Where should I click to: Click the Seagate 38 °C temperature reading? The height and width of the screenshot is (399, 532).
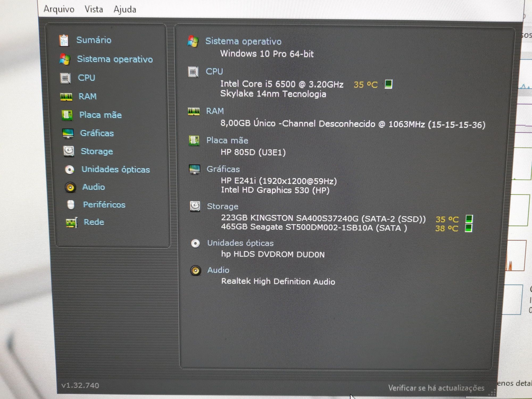[447, 228]
